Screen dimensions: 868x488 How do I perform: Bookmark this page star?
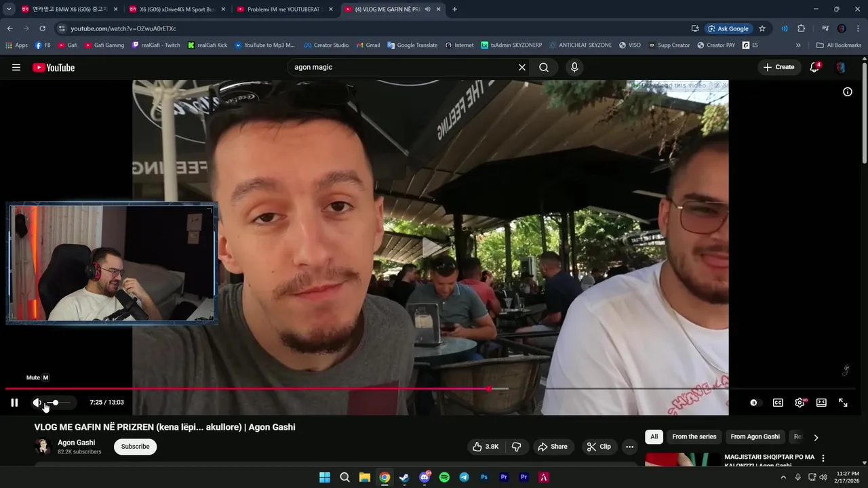pyautogui.click(x=762, y=28)
